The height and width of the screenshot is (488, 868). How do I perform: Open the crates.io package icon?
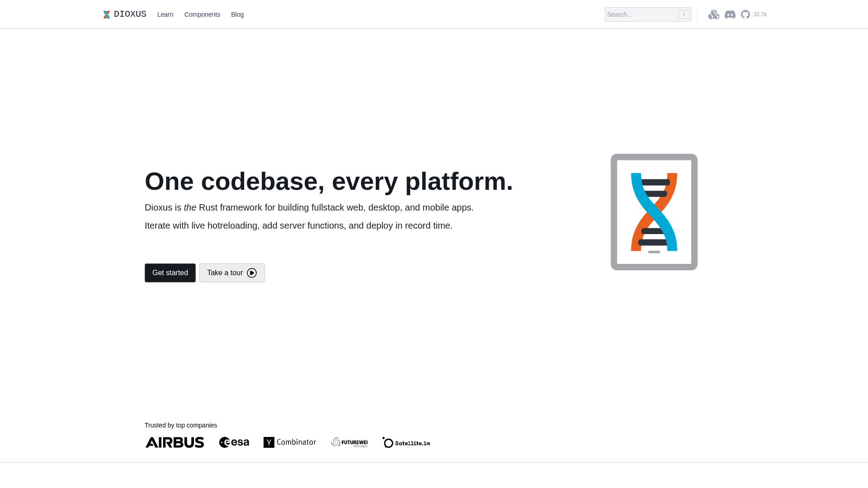point(714,14)
